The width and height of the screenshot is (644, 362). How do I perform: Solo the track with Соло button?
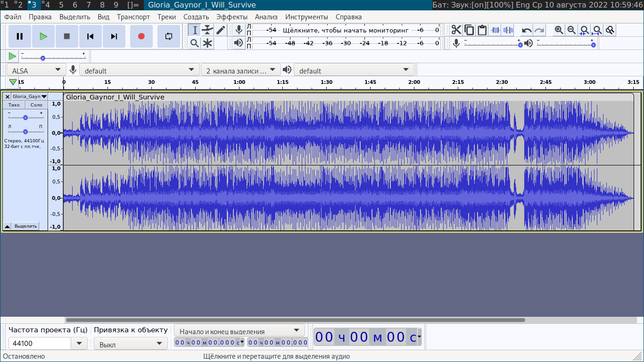(x=36, y=105)
